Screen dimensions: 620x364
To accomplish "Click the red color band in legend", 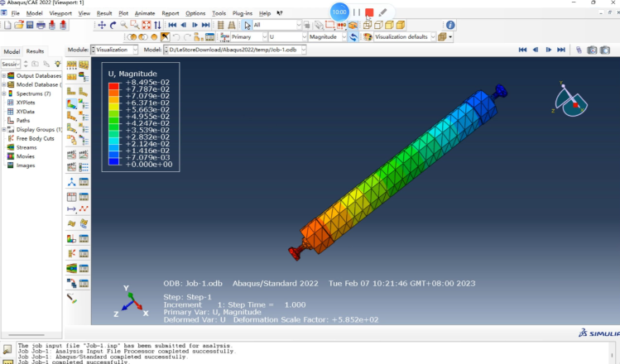I will coord(113,87).
